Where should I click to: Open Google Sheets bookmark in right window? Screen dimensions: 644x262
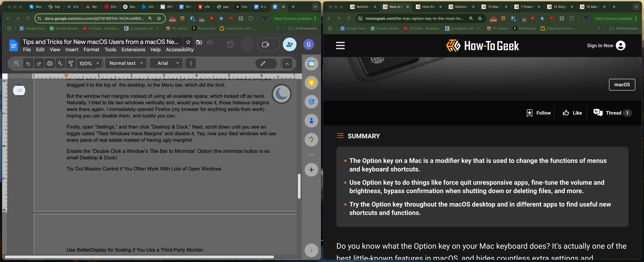pos(385,28)
